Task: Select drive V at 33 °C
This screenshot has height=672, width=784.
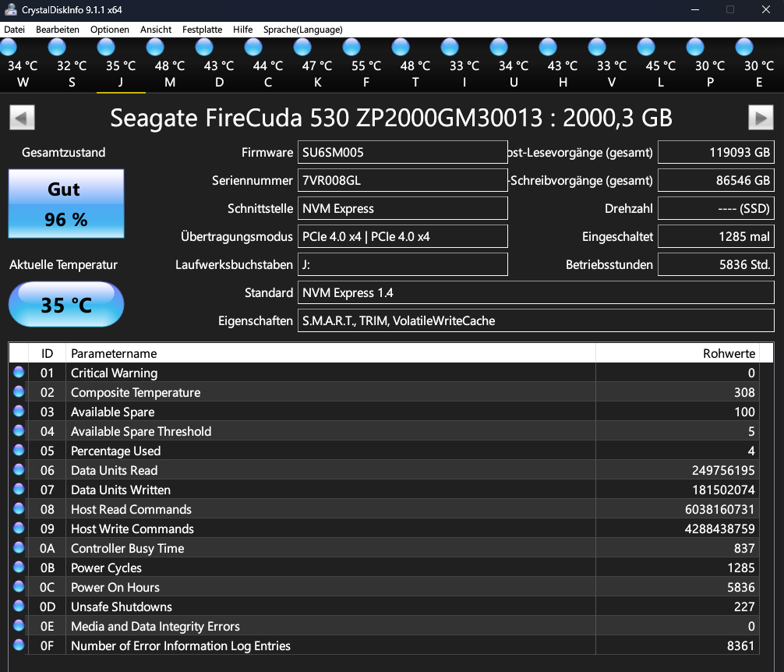Action: click(611, 65)
